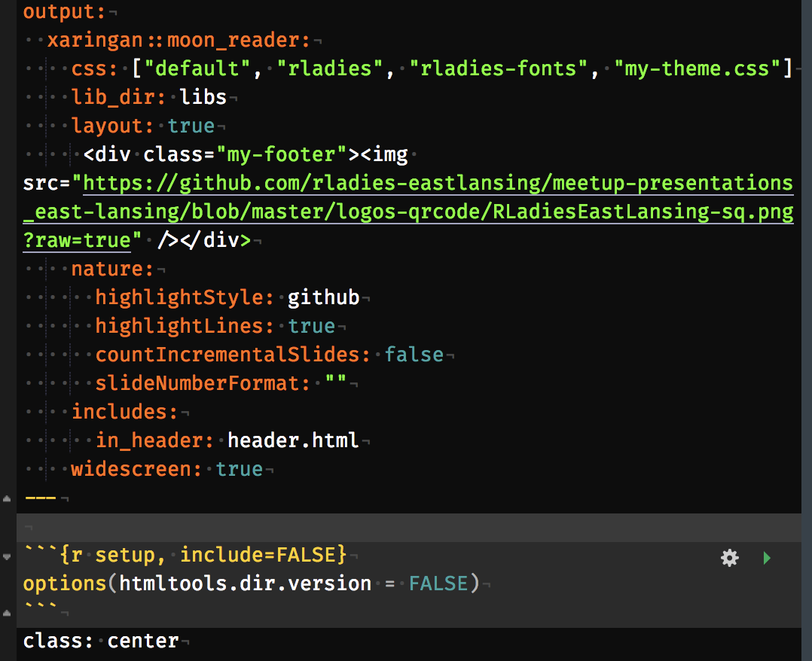Click the github value of highlightStyle
Image resolution: width=812 pixels, height=661 pixels.
coord(324,297)
